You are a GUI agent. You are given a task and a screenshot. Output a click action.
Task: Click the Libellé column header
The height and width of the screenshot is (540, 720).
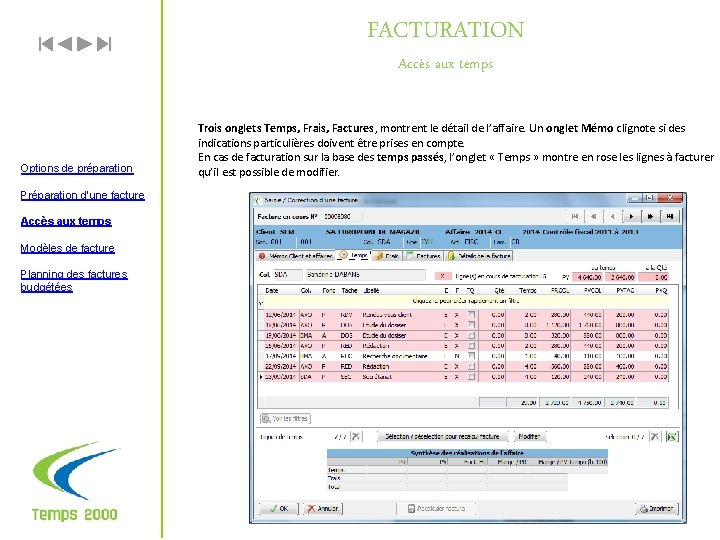point(371,291)
